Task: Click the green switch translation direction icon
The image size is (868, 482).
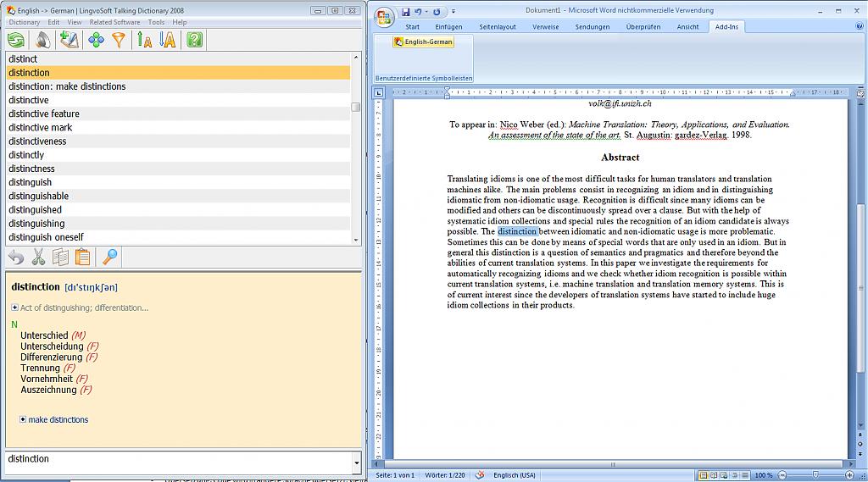Action: 16,40
